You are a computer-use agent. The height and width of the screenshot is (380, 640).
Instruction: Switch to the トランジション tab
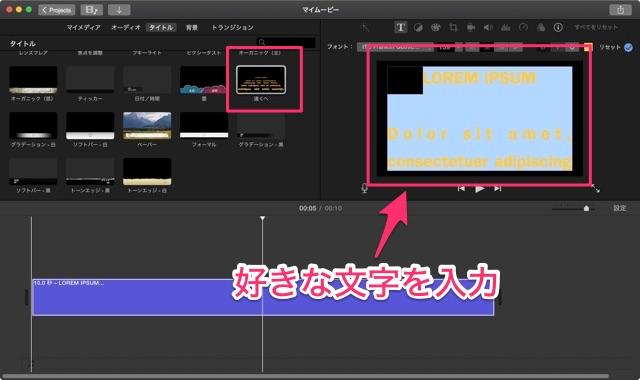point(232,27)
